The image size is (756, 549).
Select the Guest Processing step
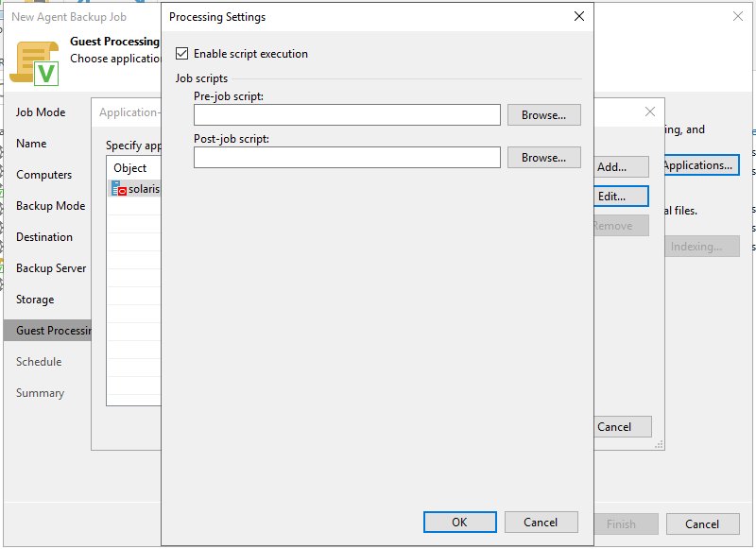click(48, 330)
